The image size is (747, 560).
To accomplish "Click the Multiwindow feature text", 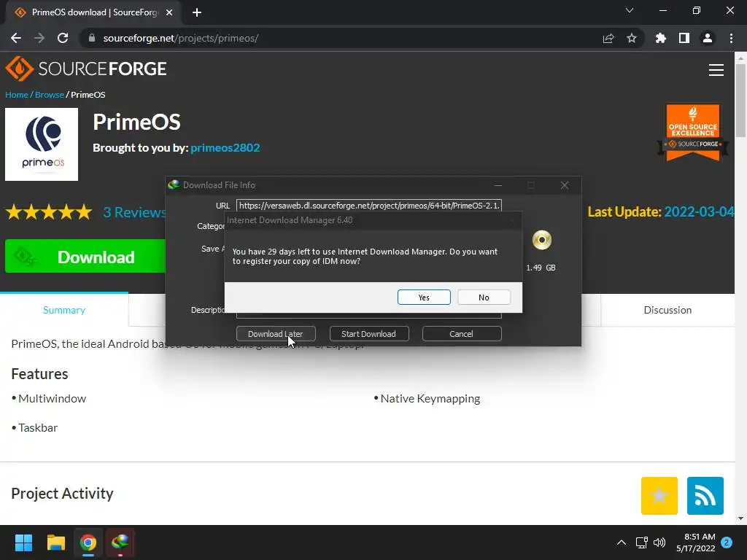I will (x=52, y=399).
